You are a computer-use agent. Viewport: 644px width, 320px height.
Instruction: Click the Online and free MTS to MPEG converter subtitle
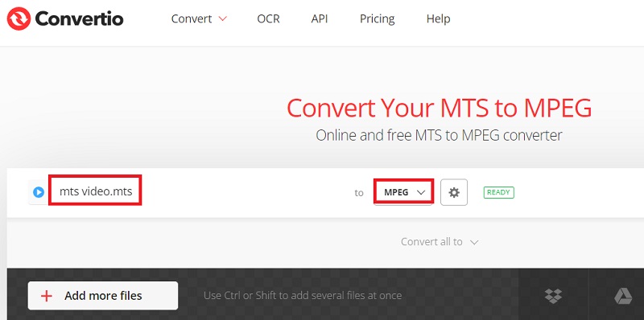pyautogui.click(x=439, y=135)
